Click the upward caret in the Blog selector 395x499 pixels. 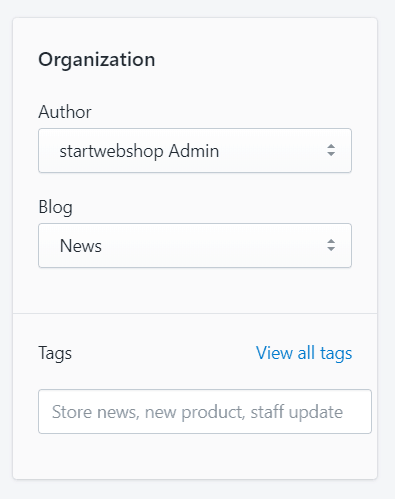pyautogui.click(x=331, y=241)
